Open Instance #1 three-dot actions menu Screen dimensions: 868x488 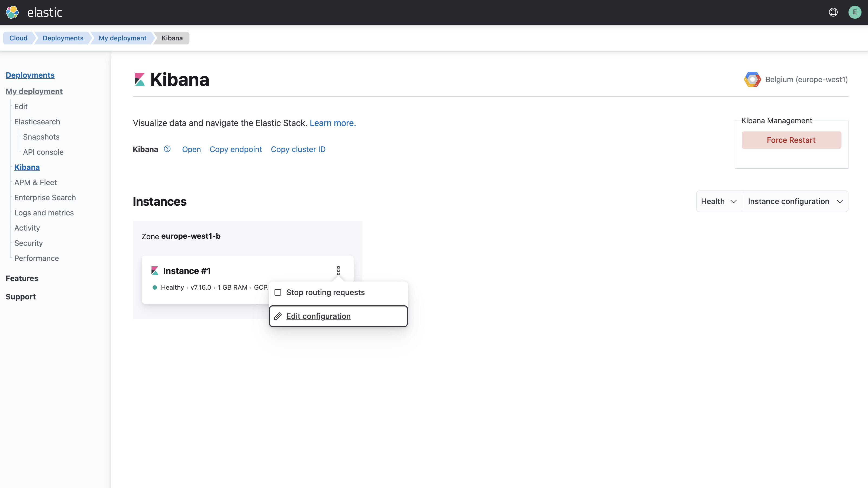tap(338, 271)
